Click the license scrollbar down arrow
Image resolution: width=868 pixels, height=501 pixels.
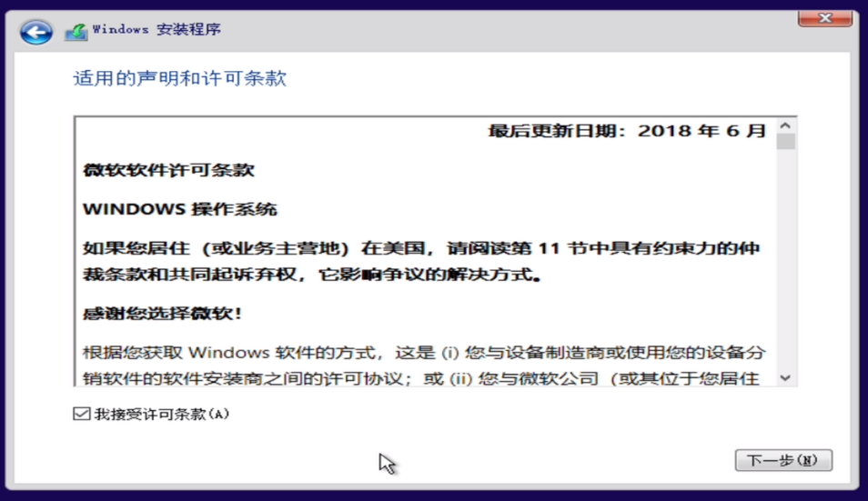[x=785, y=377]
